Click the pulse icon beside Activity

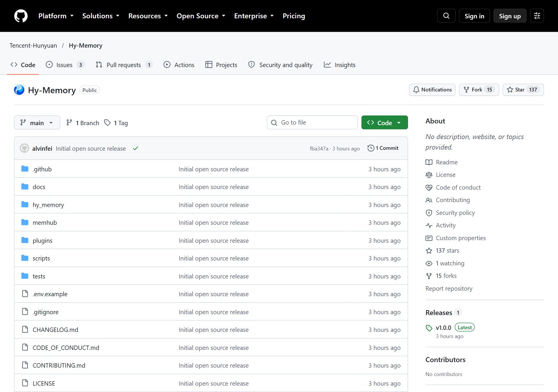pos(429,225)
